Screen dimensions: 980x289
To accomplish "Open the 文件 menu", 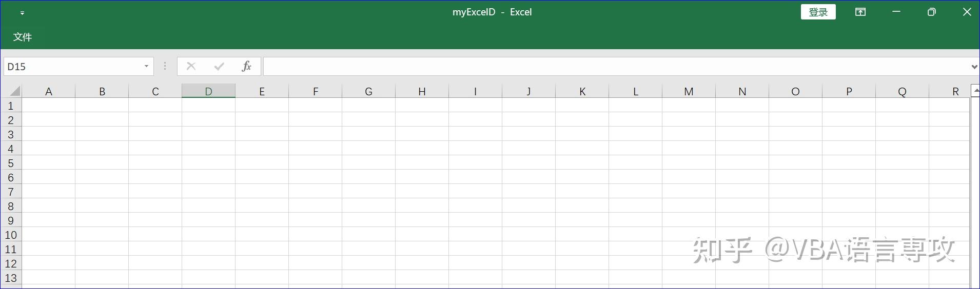I will pos(23,37).
